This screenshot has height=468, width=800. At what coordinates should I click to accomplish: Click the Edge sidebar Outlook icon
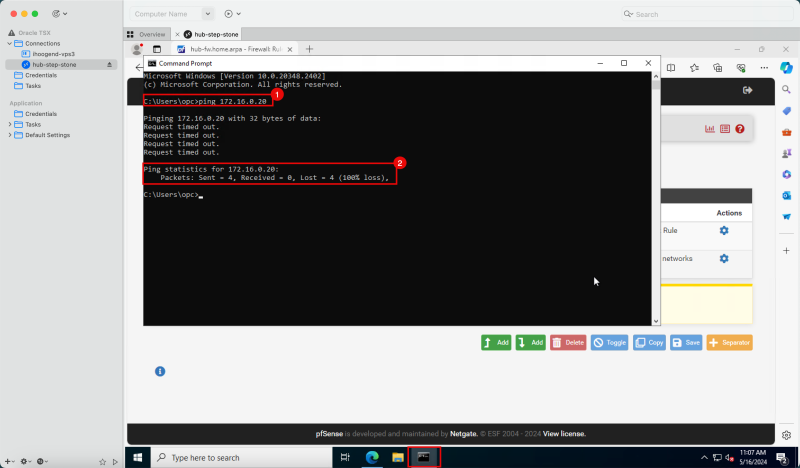[787, 195]
